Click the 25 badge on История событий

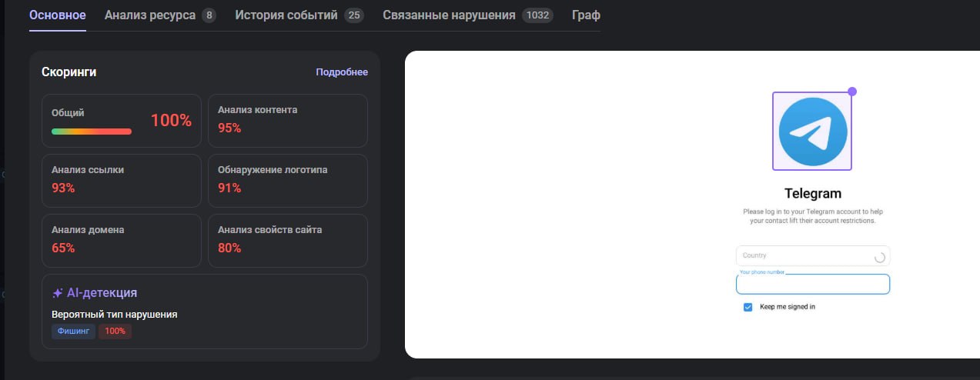[x=354, y=15]
